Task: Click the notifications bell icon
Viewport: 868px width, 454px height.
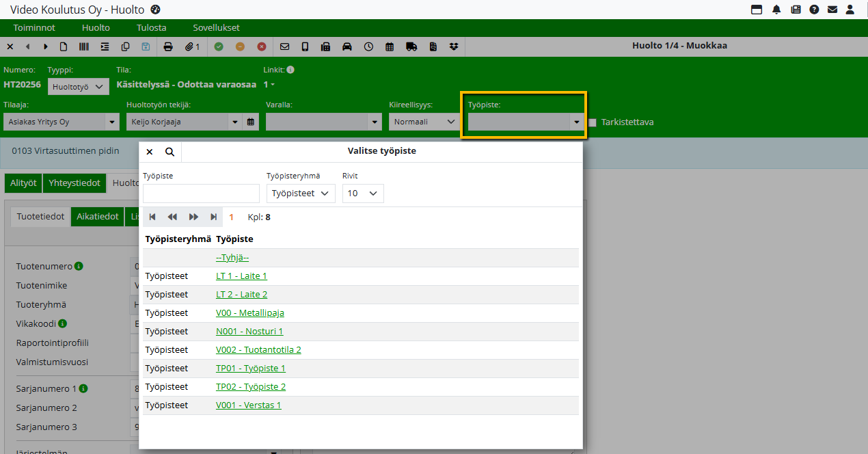Action: tap(776, 10)
